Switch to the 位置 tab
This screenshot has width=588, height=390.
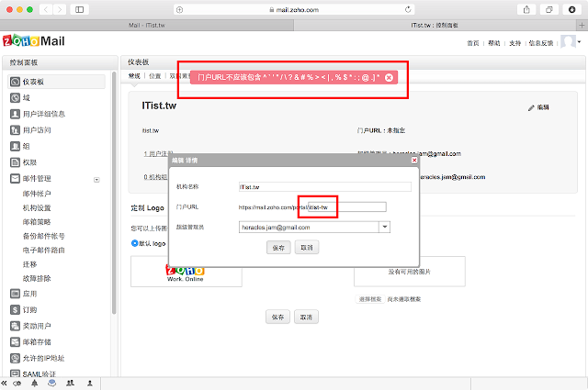(x=155, y=76)
